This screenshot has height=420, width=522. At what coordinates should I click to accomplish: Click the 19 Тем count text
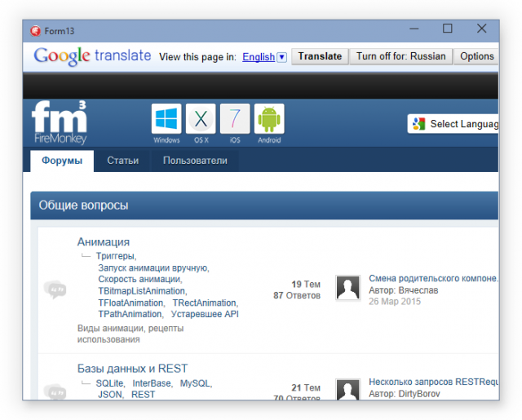pos(306,285)
